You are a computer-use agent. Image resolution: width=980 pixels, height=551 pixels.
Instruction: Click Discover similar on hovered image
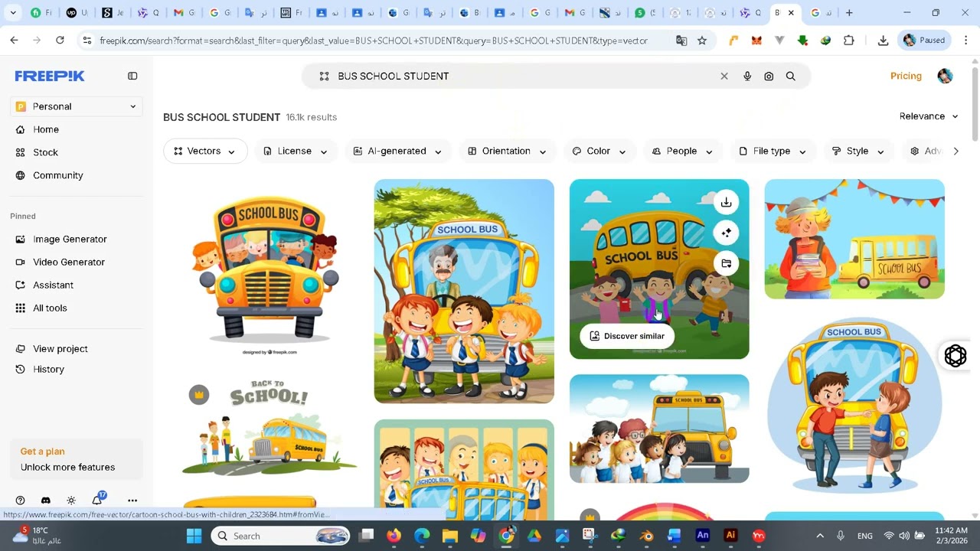pyautogui.click(x=626, y=336)
